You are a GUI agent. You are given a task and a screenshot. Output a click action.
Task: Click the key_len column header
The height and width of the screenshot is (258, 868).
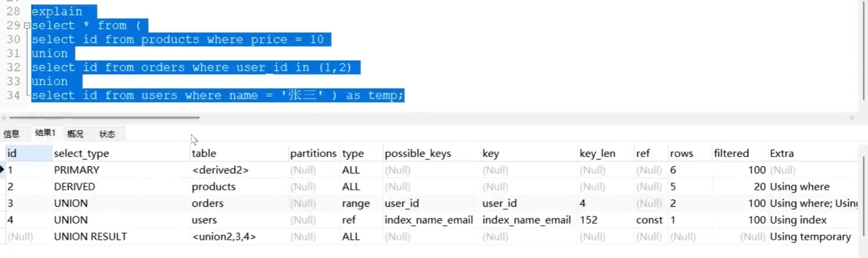pos(597,153)
